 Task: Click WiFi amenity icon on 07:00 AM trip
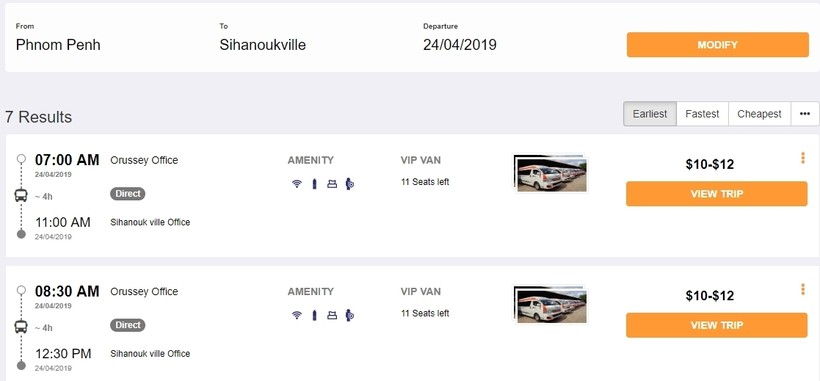(297, 184)
